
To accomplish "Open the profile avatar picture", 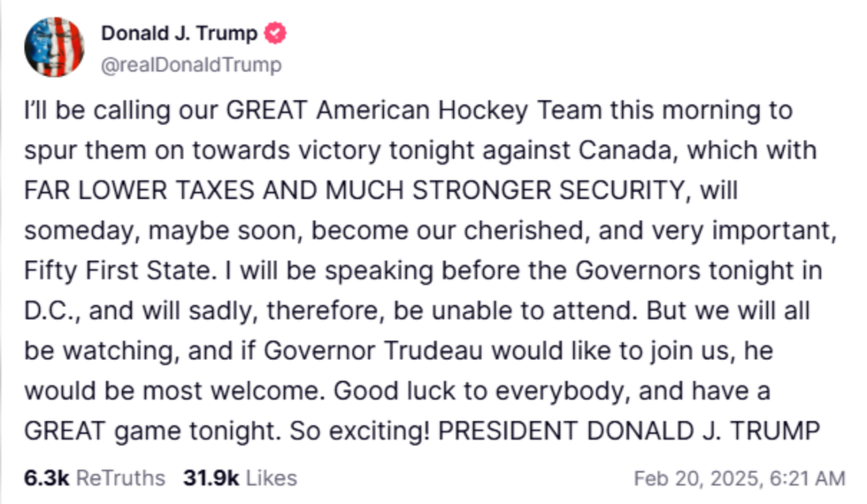I will pyautogui.click(x=53, y=48).
